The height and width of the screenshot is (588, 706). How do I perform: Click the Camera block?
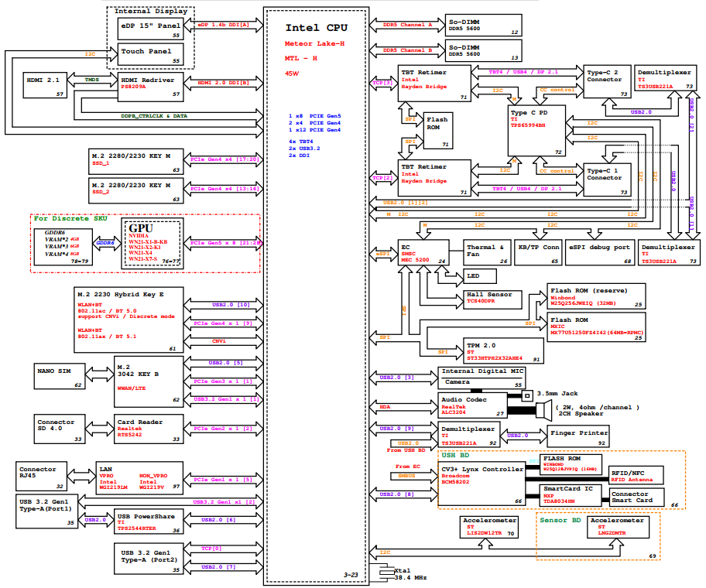tap(482, 383)
